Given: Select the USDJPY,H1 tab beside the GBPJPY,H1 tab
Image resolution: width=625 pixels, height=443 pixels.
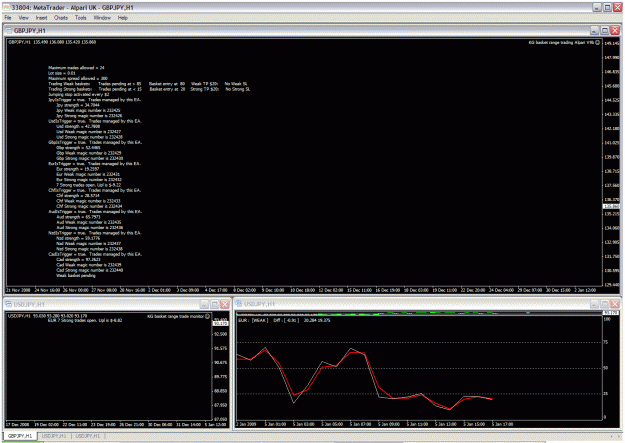Looking at the screenshot, I should coord(54,436).
